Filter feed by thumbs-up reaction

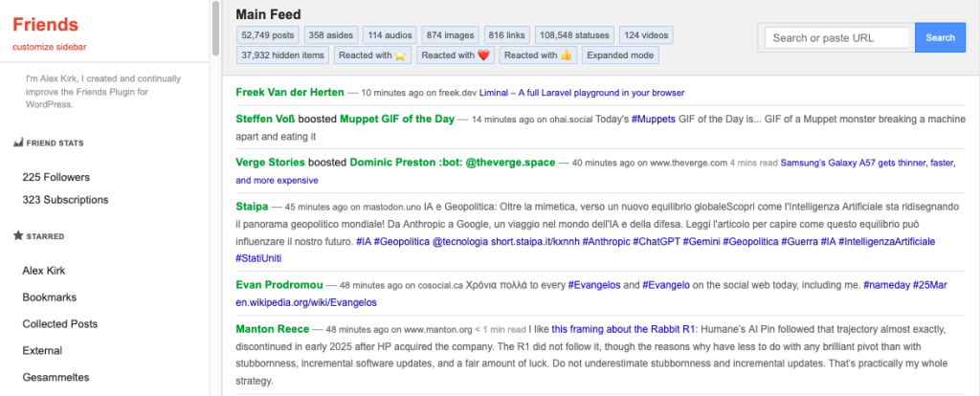[x=538, y=55]
